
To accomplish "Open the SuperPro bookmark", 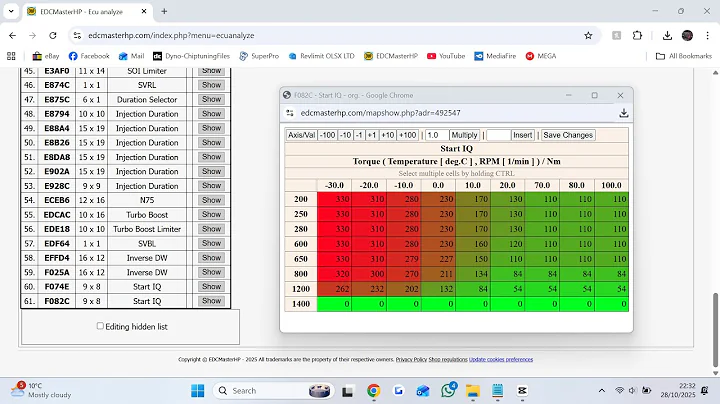I will 259,56.
